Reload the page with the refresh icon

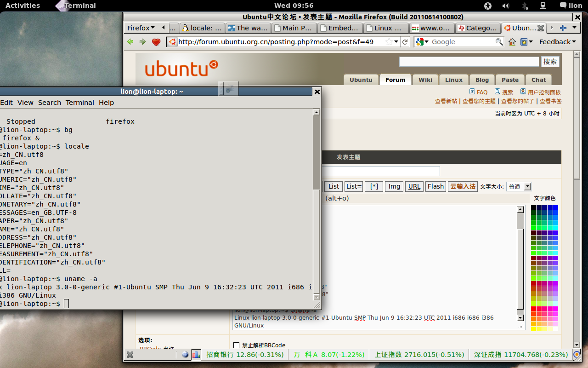(x=405, y=42)
